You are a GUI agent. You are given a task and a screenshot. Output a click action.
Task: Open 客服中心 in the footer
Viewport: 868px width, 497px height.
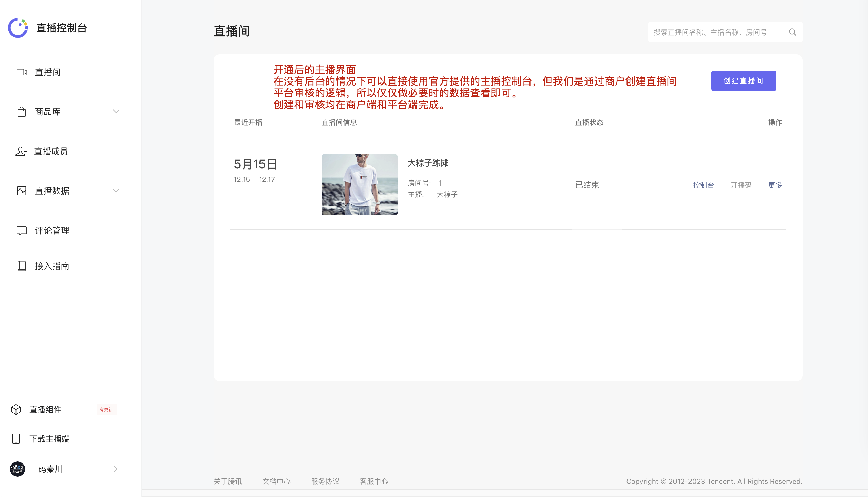pos(374,481)
